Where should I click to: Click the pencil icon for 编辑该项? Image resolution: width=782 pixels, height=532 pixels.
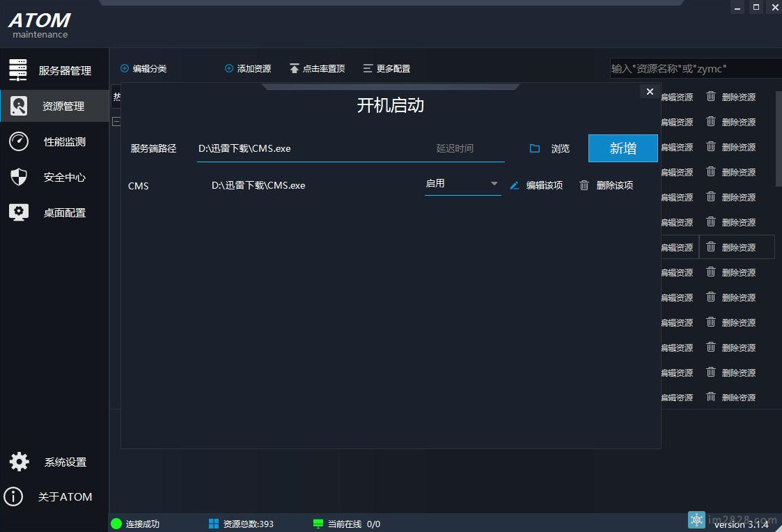[x=514, y=185]
